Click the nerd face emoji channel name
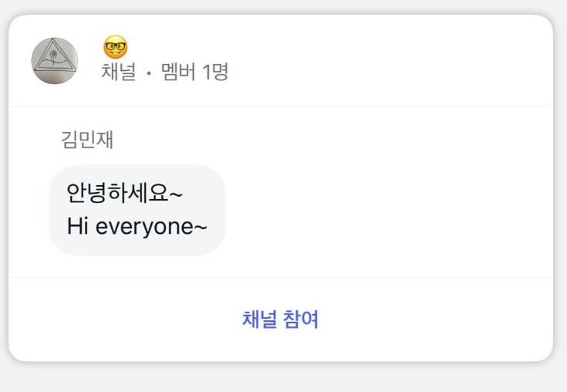Viewport: 567px width, 392px height. pos(116,48)
